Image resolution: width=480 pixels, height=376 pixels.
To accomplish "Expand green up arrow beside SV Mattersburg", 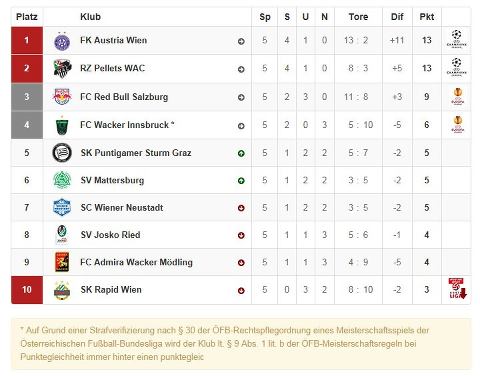I will pyautogui.click(x=241, y=181).
